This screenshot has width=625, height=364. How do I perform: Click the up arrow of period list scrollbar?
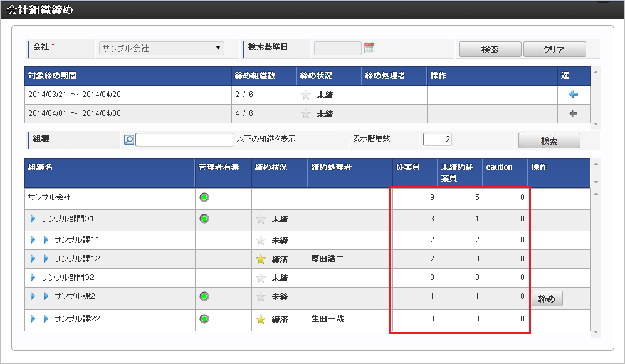point(596,72)
